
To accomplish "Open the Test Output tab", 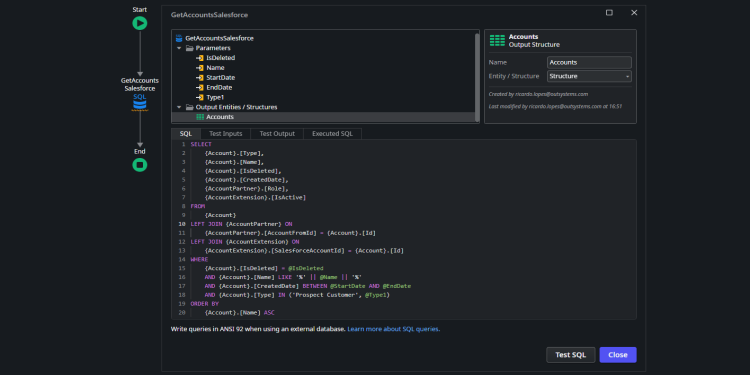I will click(277, 134).
